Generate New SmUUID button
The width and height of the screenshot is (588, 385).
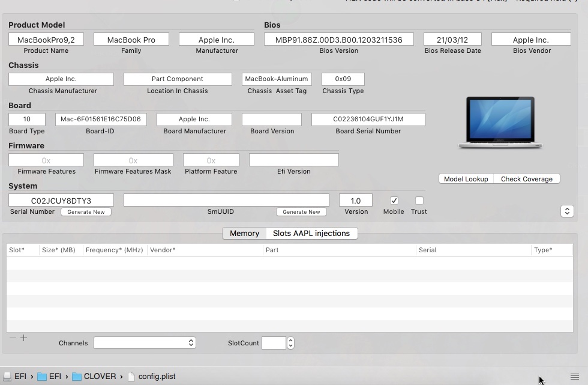[x=301, y=212]
